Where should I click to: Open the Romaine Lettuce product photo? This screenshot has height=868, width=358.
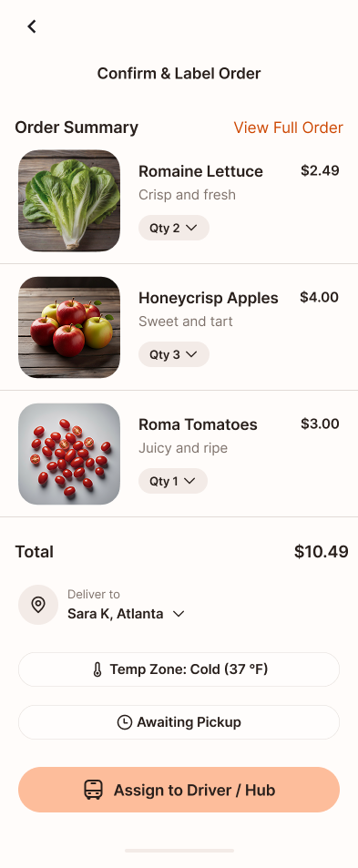tap(69, 201)
